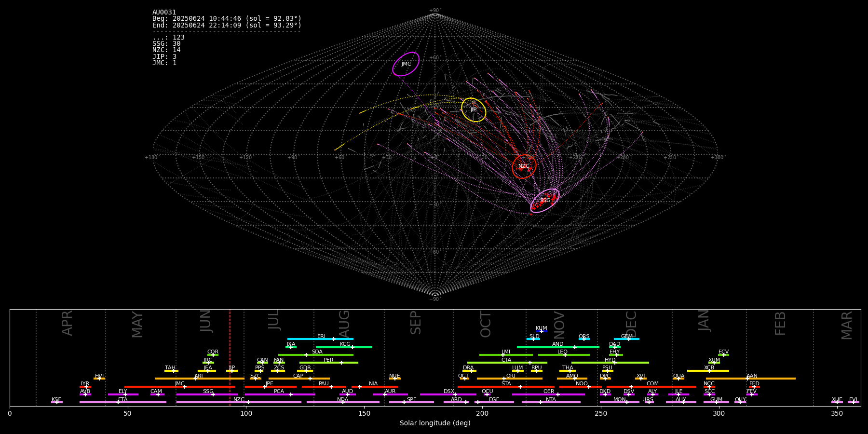Viewport: 868px width, 434px height.
Task: Click the NDA shower label in timeline
Action: 342,400
